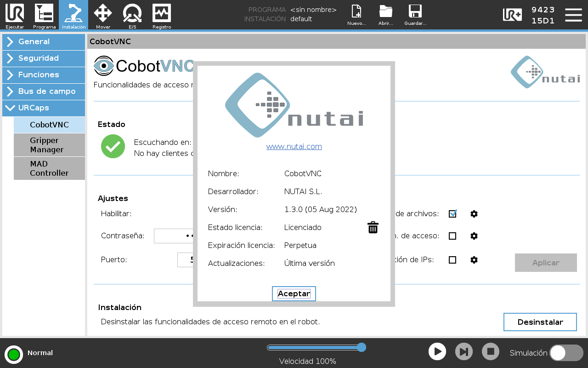Open the Ejecutar (Run) screen
Viewport: 588px width, 368px height.
click(15, 15)
